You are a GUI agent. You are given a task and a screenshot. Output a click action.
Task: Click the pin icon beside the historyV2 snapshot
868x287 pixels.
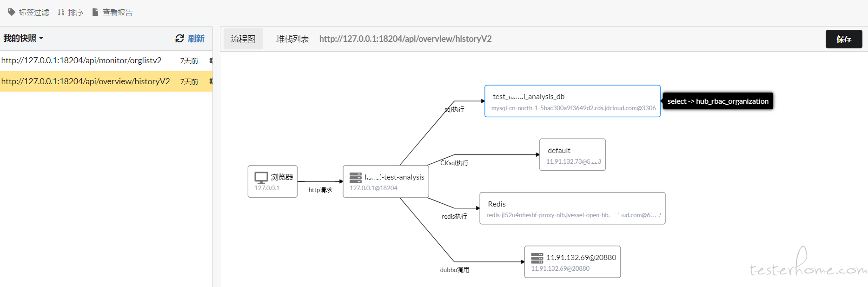coord(211,81)
